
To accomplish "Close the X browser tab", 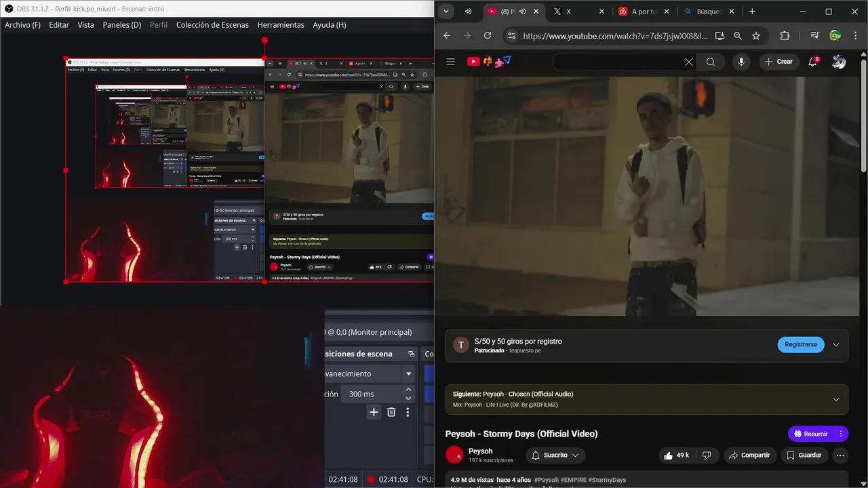I will click(x=601, y=12).
